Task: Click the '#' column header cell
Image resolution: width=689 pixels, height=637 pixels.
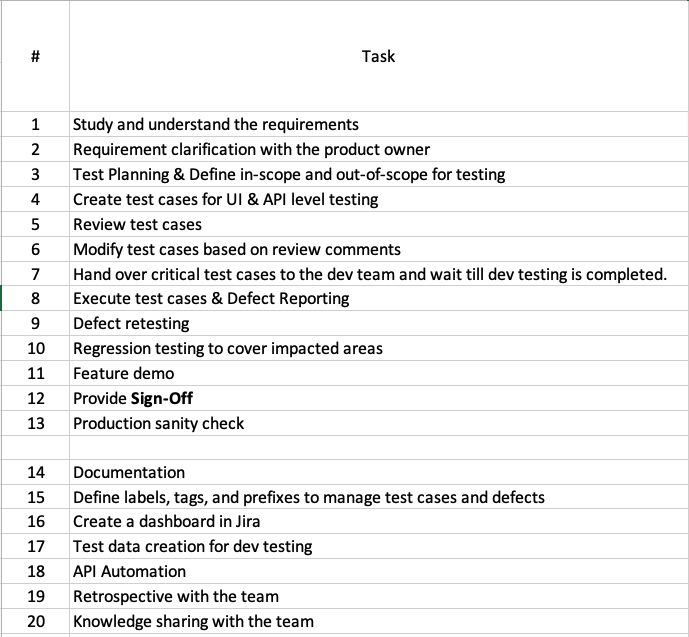Action: click(x=35, y=56)
